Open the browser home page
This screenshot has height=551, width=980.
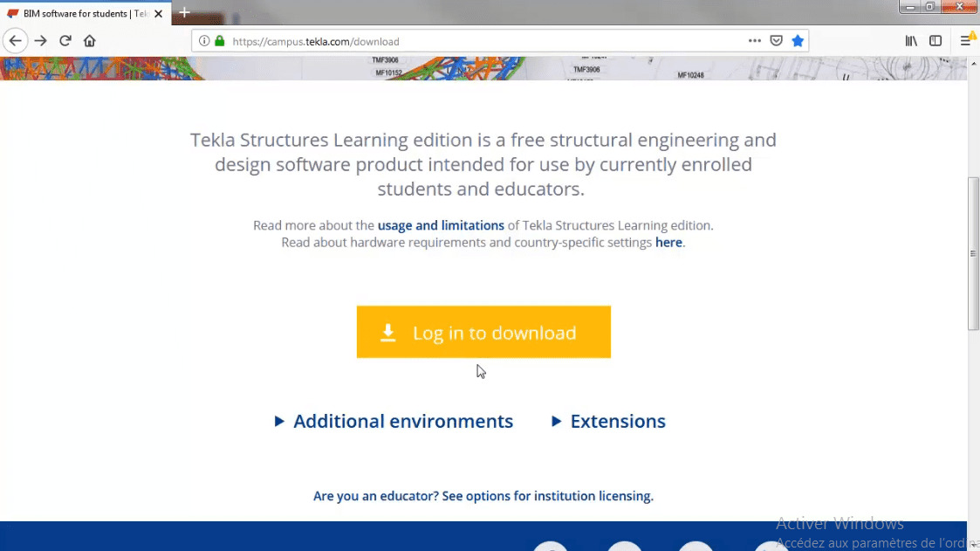tap(89, 41)
